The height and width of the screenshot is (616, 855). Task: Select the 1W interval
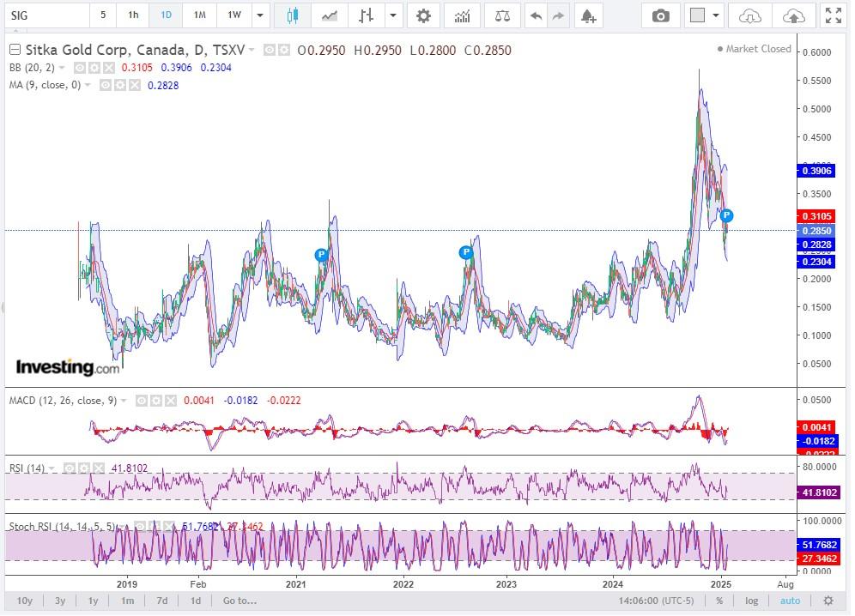point(234,15)
